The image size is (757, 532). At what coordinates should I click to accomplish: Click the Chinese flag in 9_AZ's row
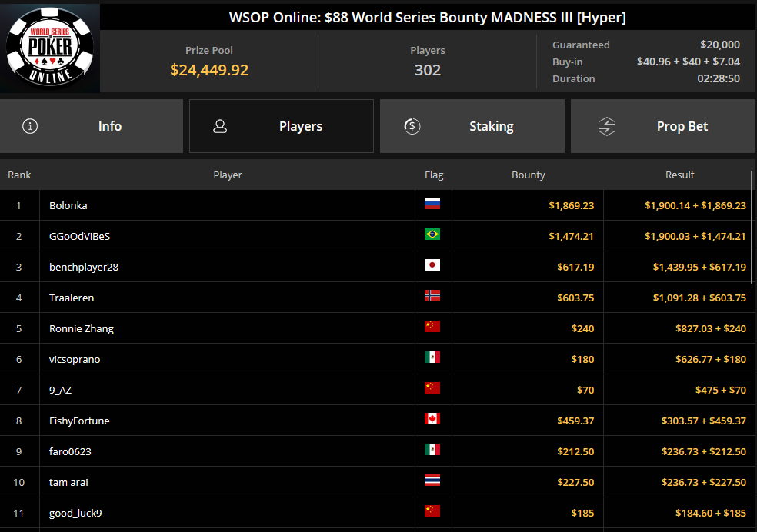(432, 388)
